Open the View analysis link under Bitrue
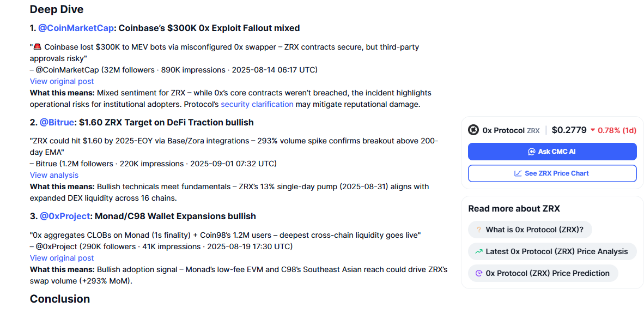The height and width of the screenshot is (313, 644). coord(54,175)
